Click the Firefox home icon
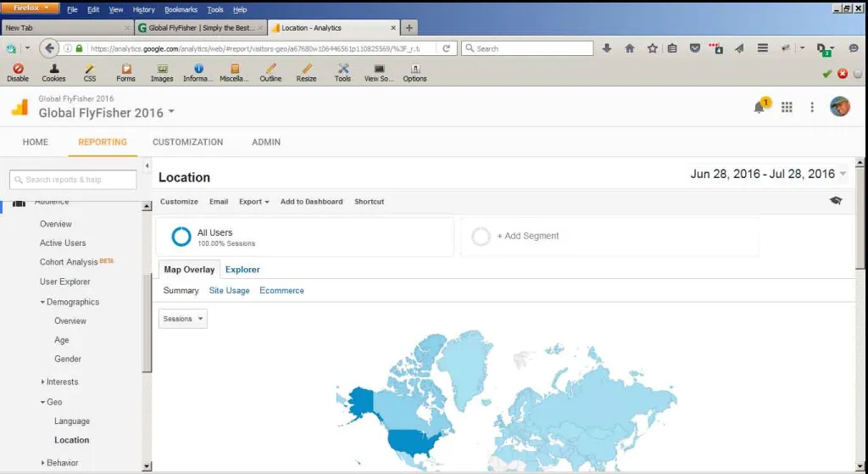 (630, 48)
